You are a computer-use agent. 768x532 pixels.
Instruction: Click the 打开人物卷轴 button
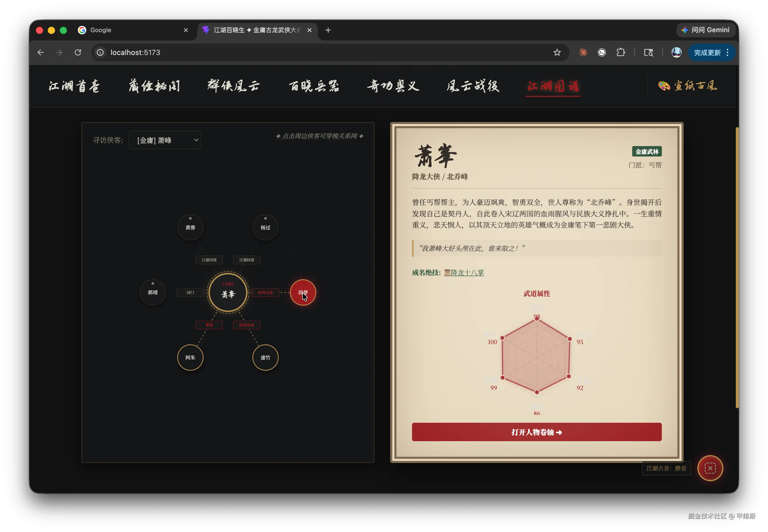537,432
